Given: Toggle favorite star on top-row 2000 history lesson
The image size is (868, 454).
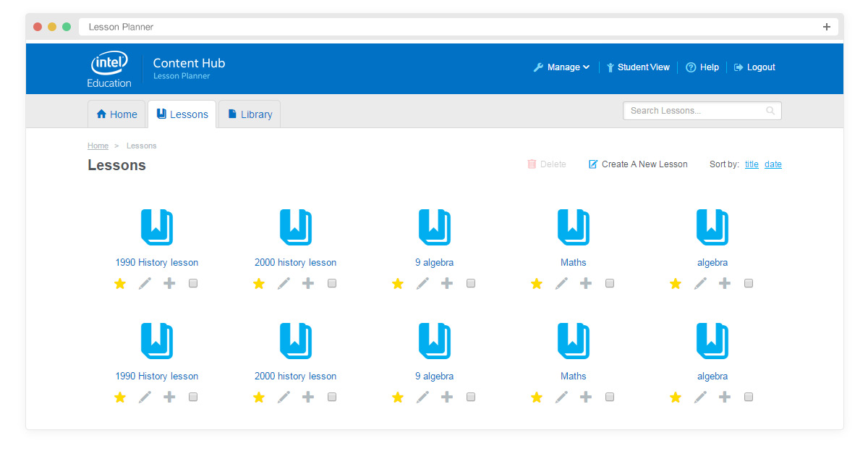Looking at the screenshot, I should (259, 283).
